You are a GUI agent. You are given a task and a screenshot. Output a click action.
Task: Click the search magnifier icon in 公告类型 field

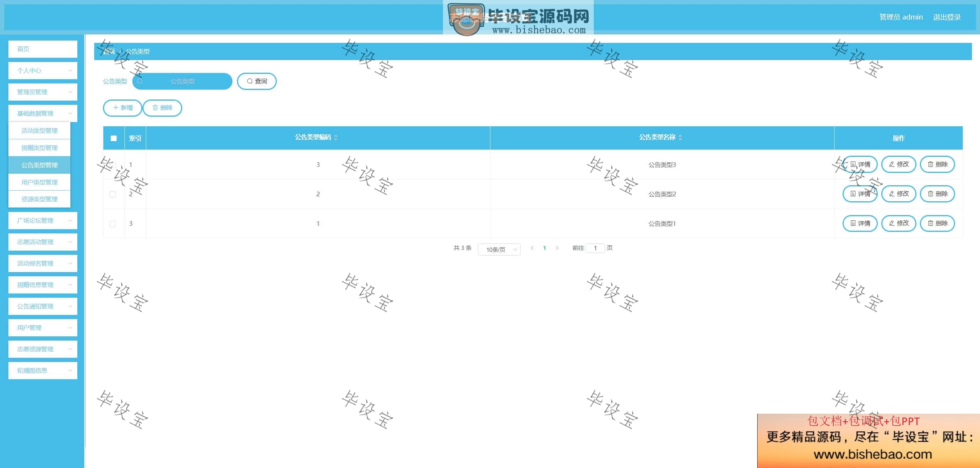tap(140, 81)
